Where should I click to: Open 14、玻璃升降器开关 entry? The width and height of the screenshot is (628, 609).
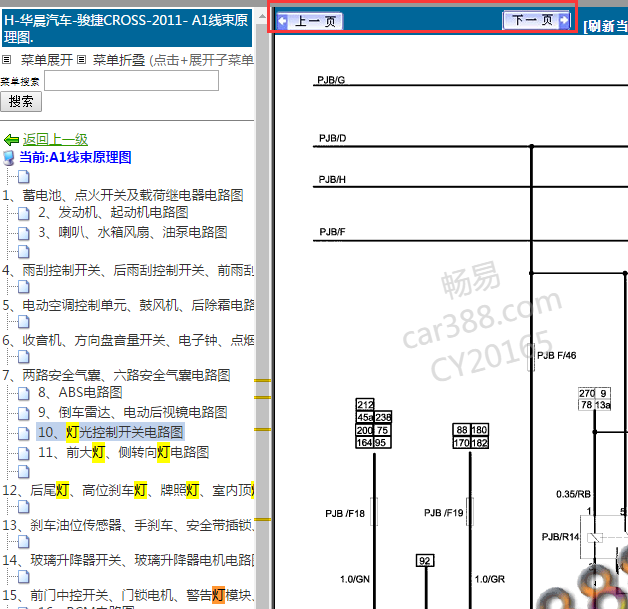[x=128, y=560]
